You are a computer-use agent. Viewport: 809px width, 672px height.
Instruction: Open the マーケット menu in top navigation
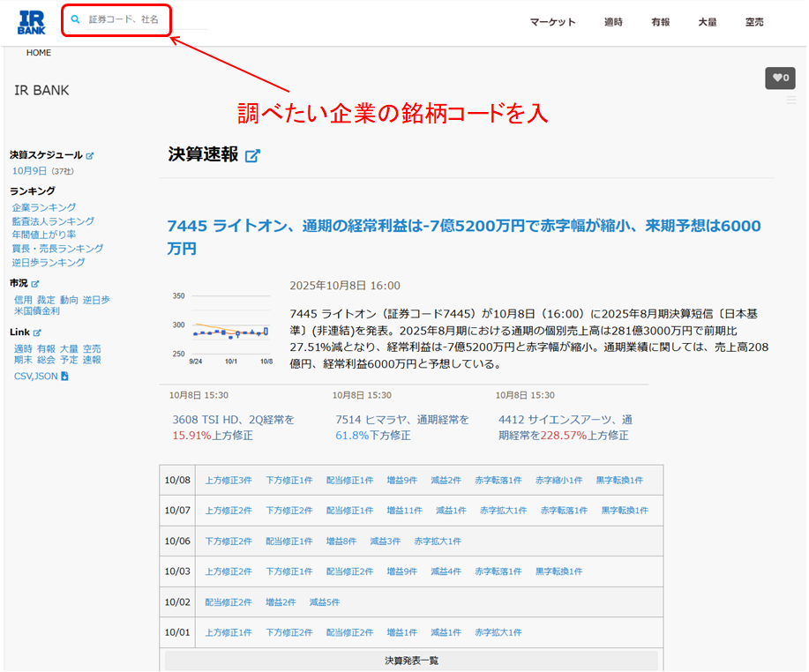[552, 22]
